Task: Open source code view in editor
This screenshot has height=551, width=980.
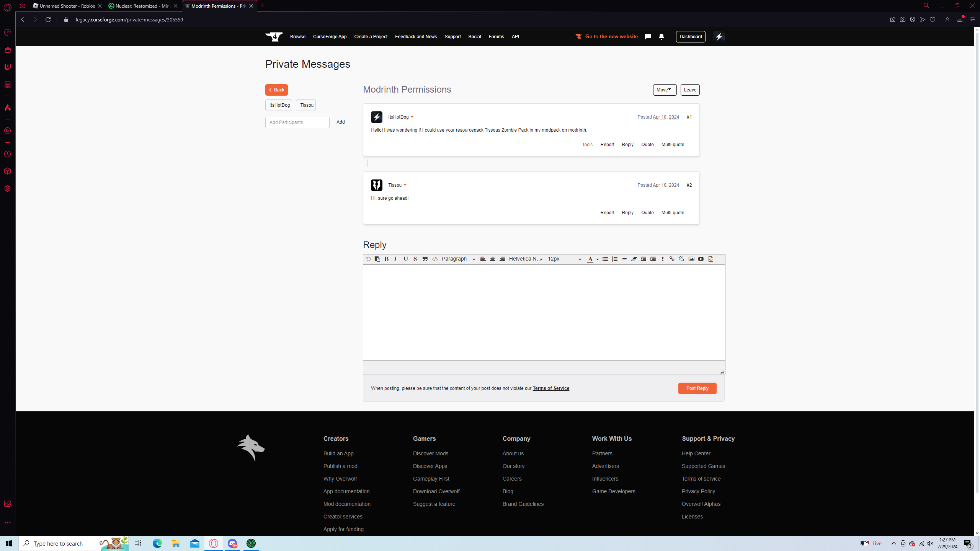Action: 711,259
